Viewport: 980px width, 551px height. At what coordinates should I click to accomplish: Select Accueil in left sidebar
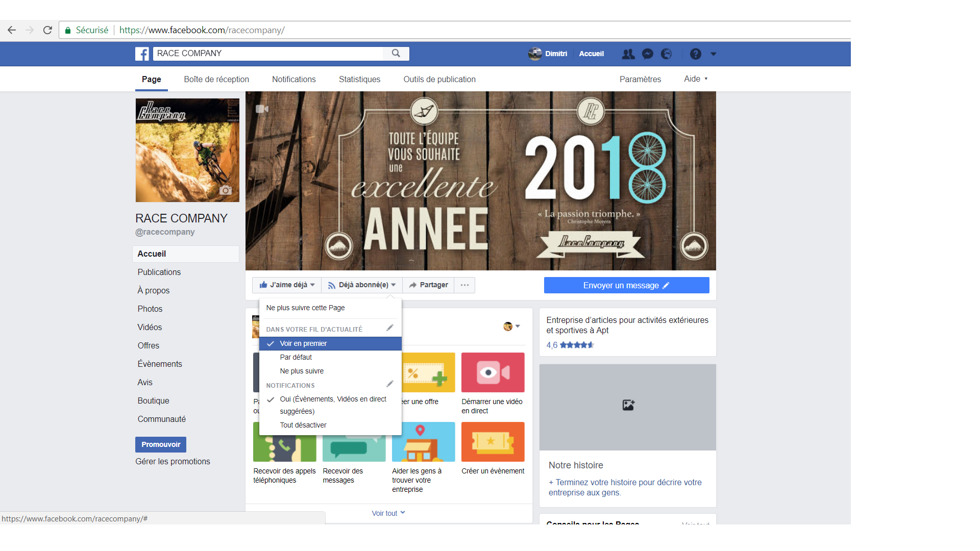point(186,254)
